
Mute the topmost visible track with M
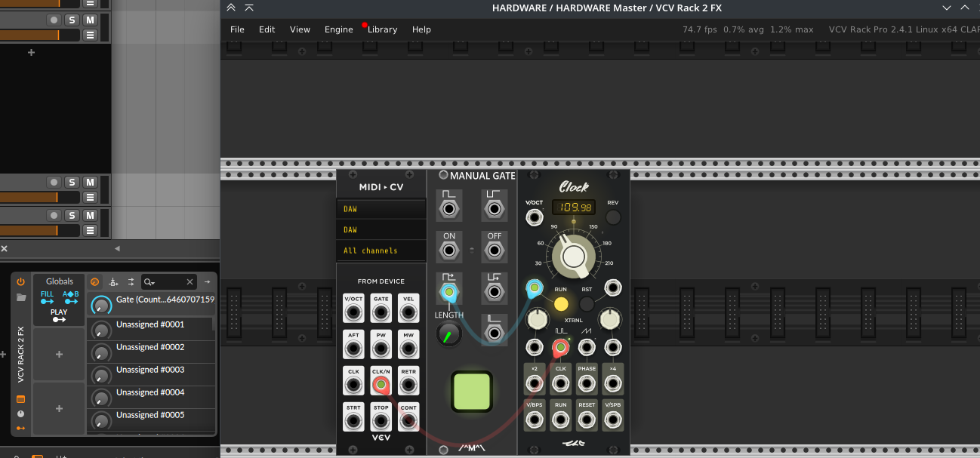coord(90,20)
